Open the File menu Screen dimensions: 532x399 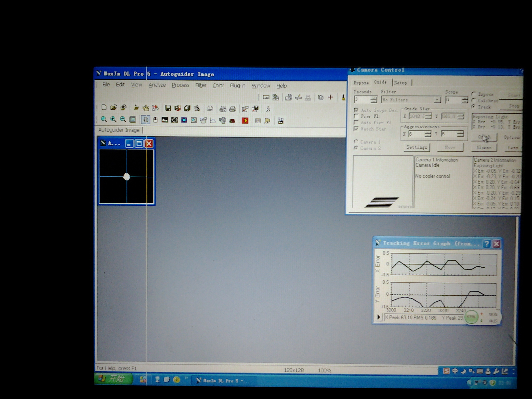pyautogui.click(x=106, y=84)
